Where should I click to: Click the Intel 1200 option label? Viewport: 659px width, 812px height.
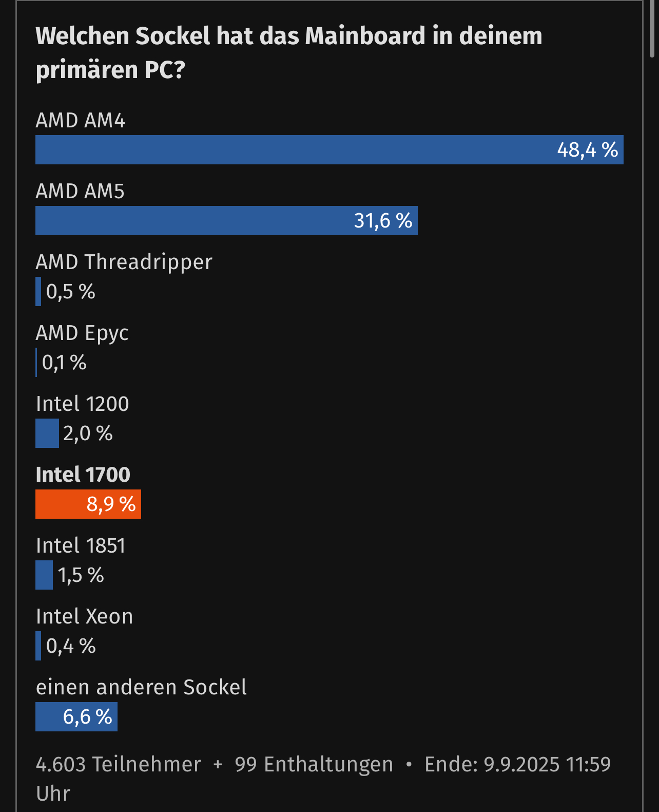(x=83, y=404)
